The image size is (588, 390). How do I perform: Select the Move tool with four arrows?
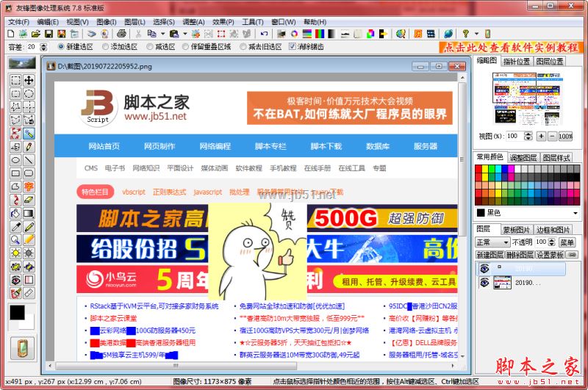[x=29, y=80]
